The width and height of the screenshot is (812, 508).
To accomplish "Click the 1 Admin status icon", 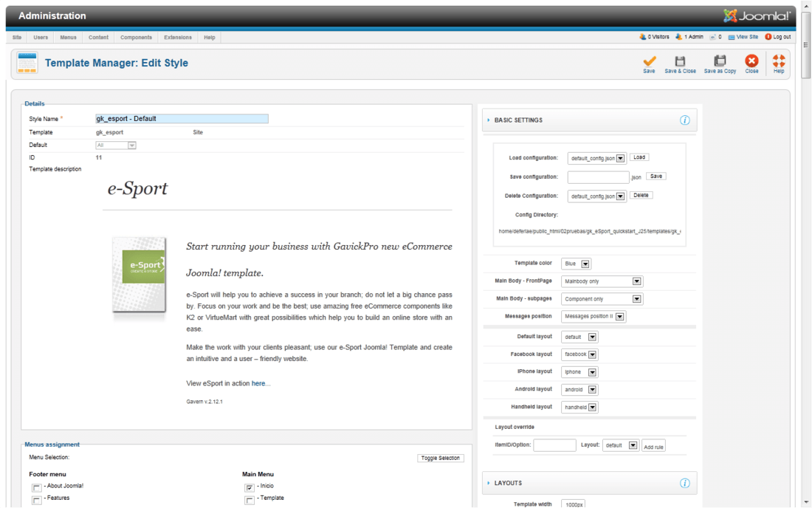I will 678,37.
